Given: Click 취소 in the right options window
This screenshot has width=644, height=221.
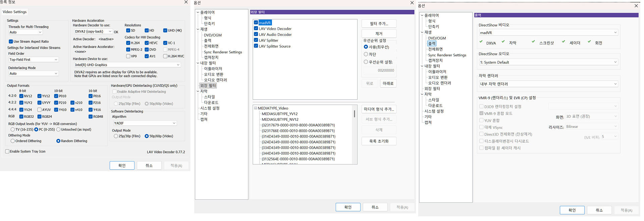Looking at the screenshot, I should pyautogui.click(x=599, y=210).
